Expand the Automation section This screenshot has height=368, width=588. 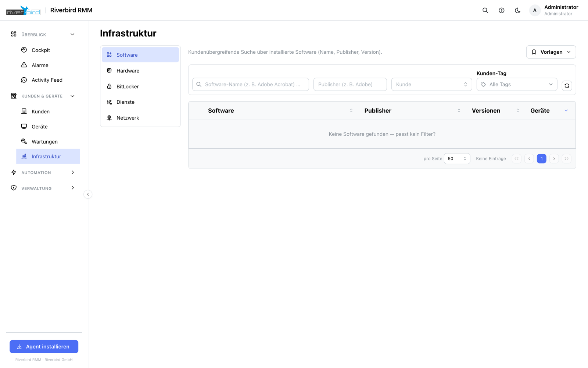(x=43, y=173)
